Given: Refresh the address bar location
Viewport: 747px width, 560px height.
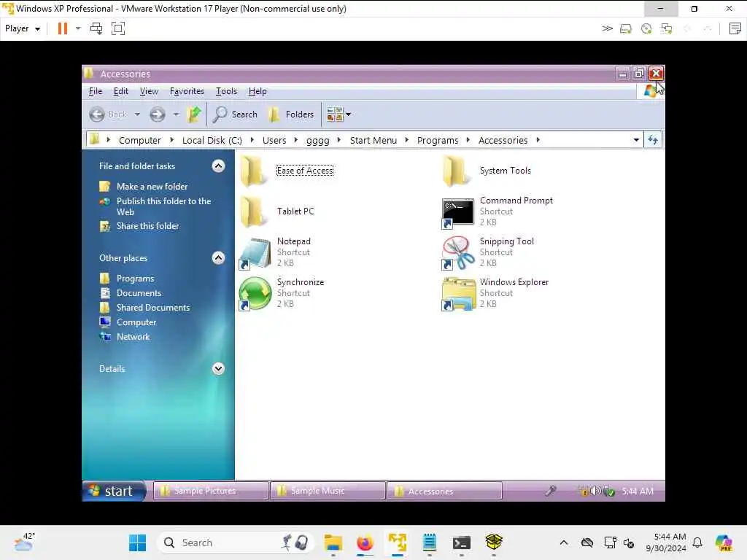Looking at the screenshot, I should coord(653,140).
